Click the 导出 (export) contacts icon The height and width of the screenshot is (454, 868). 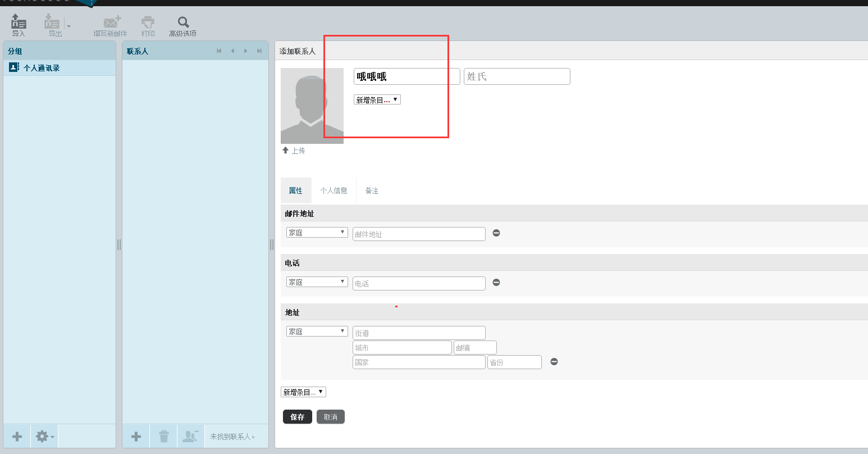point(53,25)
